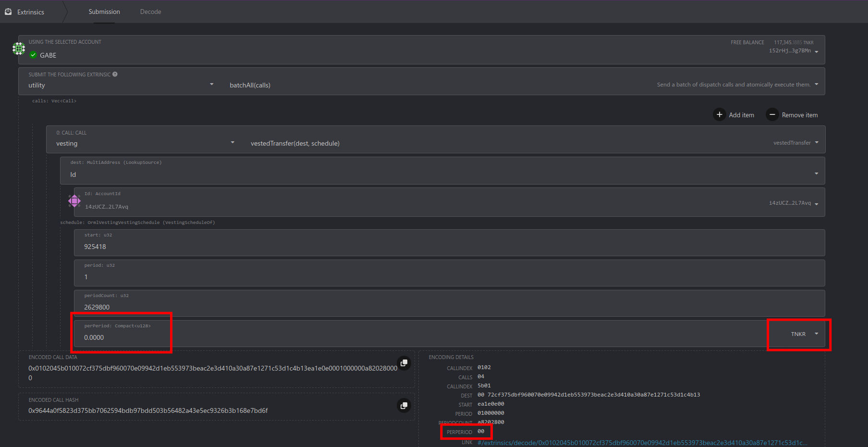Click the info icon beside 'Submit the following extrinsic'
The height and width of the screenshot is (447, 868).
(114, 74)
